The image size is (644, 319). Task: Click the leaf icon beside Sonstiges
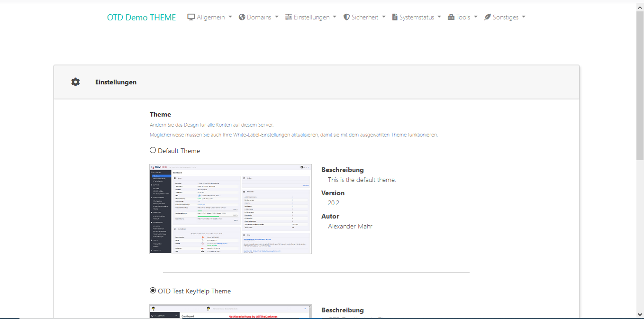click(x=487, y=17)
